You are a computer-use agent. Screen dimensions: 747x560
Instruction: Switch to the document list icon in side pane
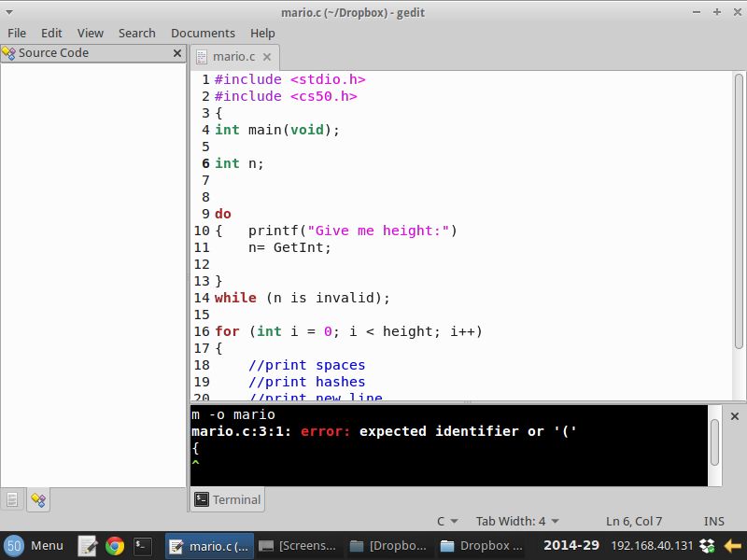(x=12, y=498)
